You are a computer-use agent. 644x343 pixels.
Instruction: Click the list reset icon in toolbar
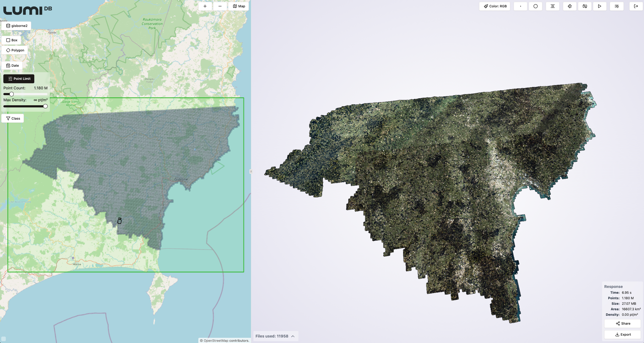pyautogui.click(x=617, y=6)
